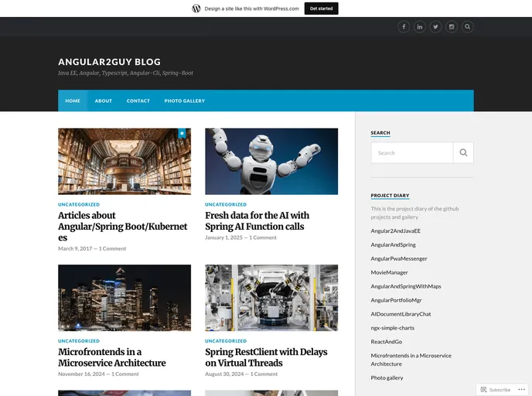Open MovieManager project link

[x=389, y=272]
